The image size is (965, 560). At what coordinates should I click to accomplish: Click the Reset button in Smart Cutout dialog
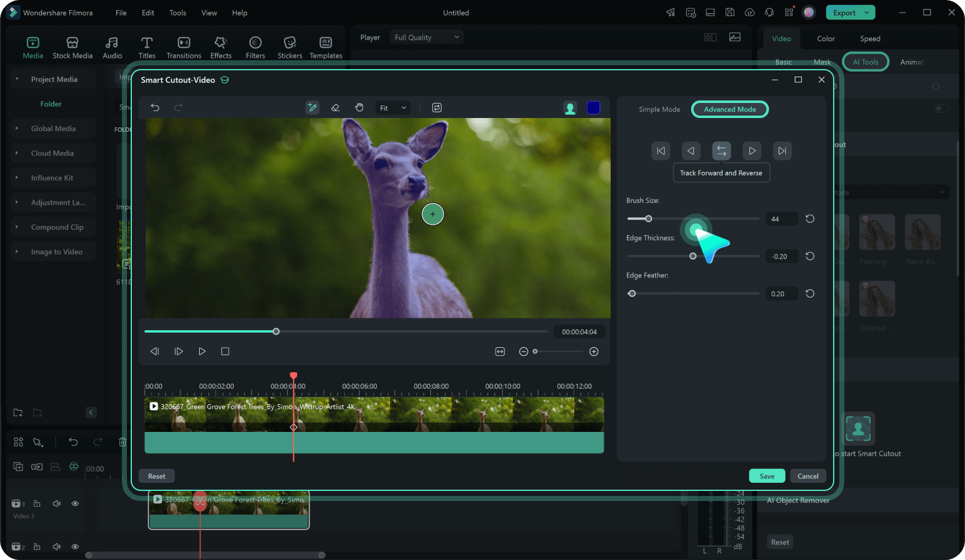point(156,476)
